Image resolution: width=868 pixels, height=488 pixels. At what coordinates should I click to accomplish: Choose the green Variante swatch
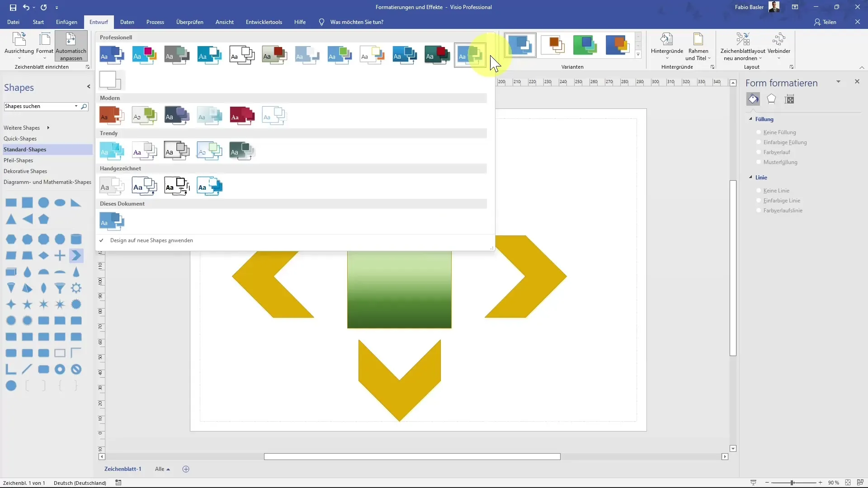click(x=585, y=45)
